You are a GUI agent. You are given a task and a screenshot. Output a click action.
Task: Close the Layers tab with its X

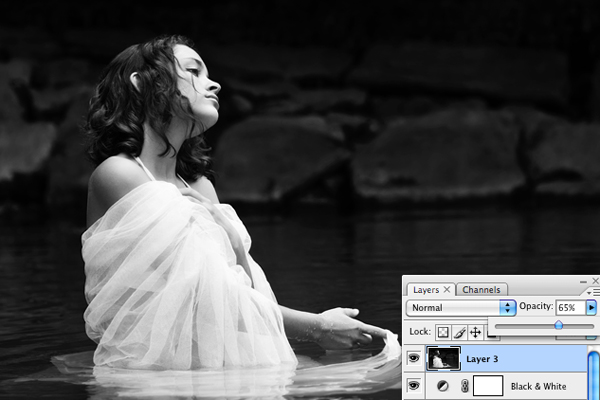pos(447,290)
